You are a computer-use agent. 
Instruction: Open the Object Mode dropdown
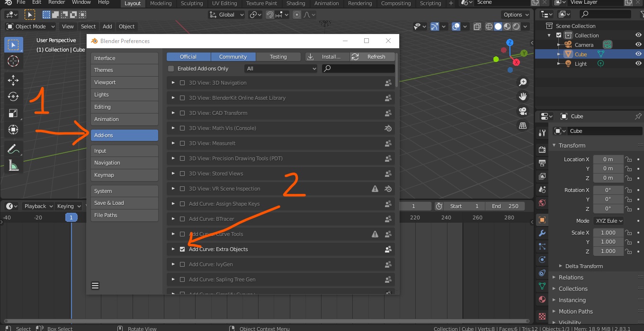pos(31,26)
